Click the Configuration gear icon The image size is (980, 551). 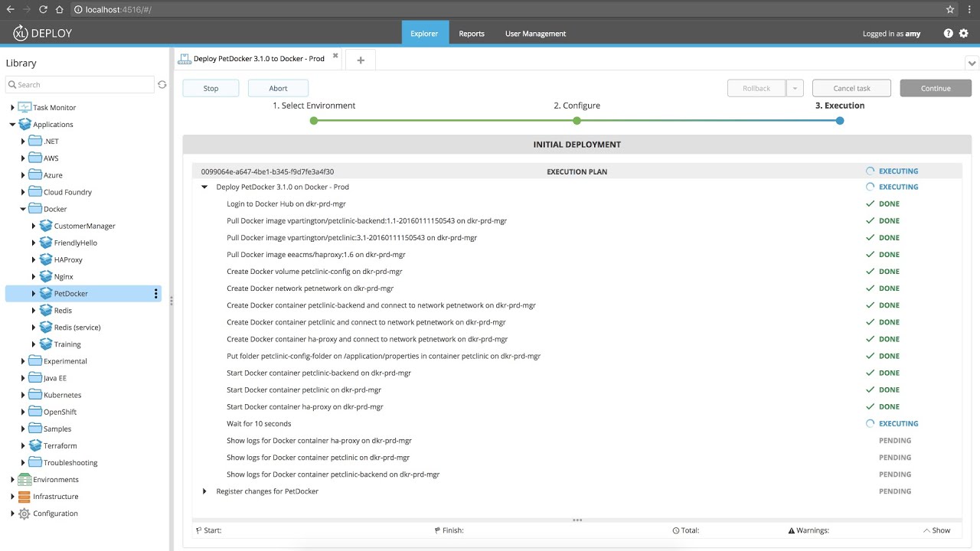[x=24, y=514]
